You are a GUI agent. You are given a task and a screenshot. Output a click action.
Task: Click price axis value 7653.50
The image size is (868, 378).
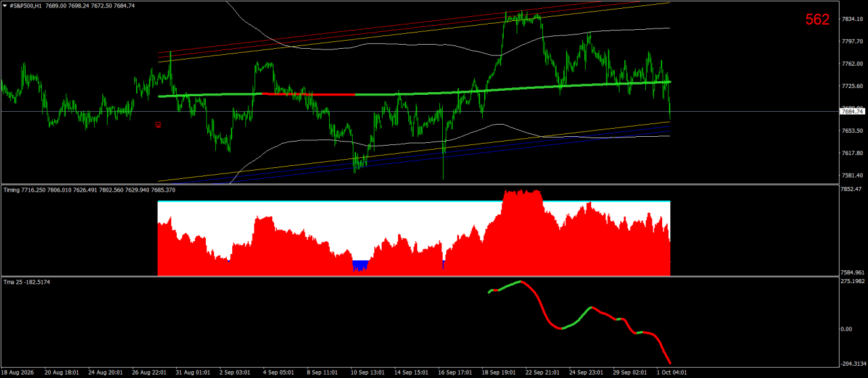[x=852, y=131]
